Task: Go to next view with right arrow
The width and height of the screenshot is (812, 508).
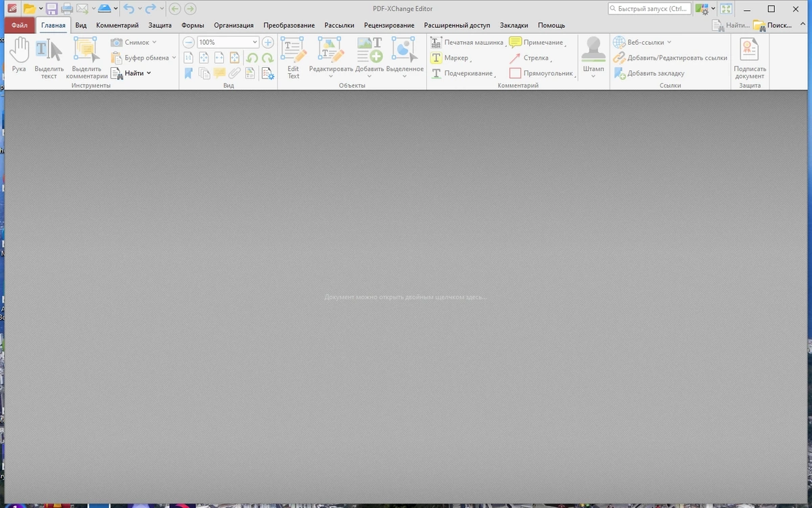Action: point(190,9)
